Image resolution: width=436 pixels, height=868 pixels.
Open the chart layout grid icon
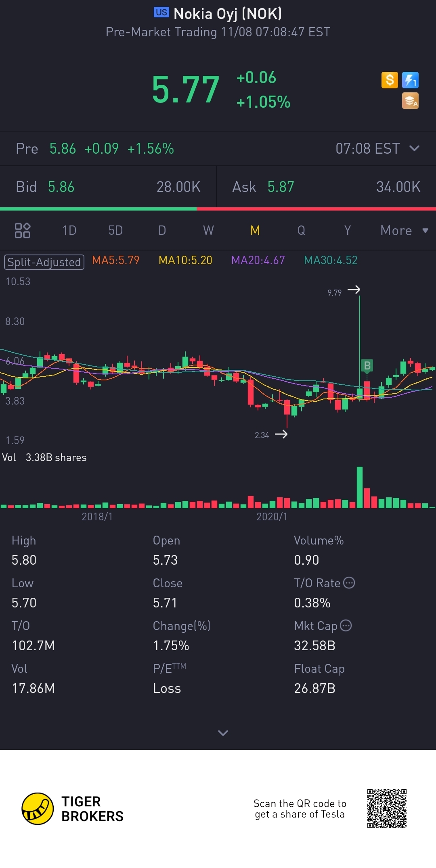(23, 230)
